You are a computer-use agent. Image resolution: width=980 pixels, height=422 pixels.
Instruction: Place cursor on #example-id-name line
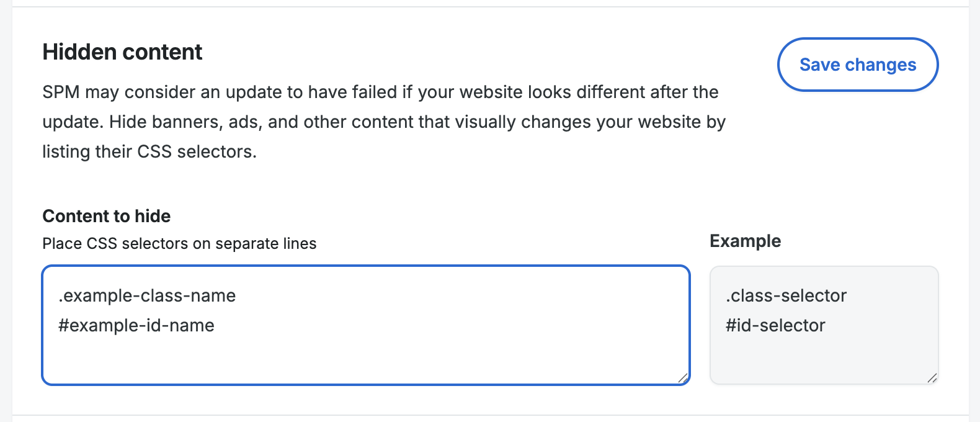(x=136, y=325)
